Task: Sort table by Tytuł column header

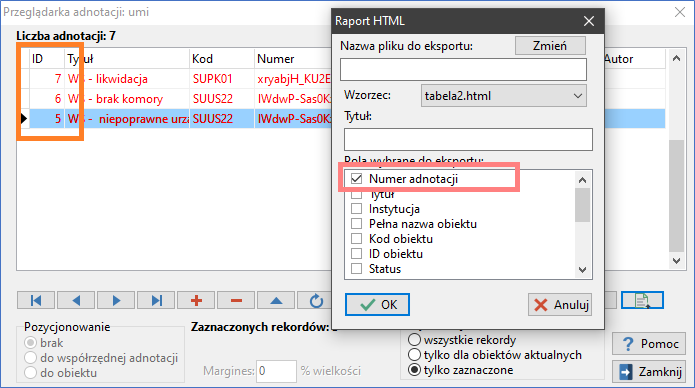Action: pos(127,59)
